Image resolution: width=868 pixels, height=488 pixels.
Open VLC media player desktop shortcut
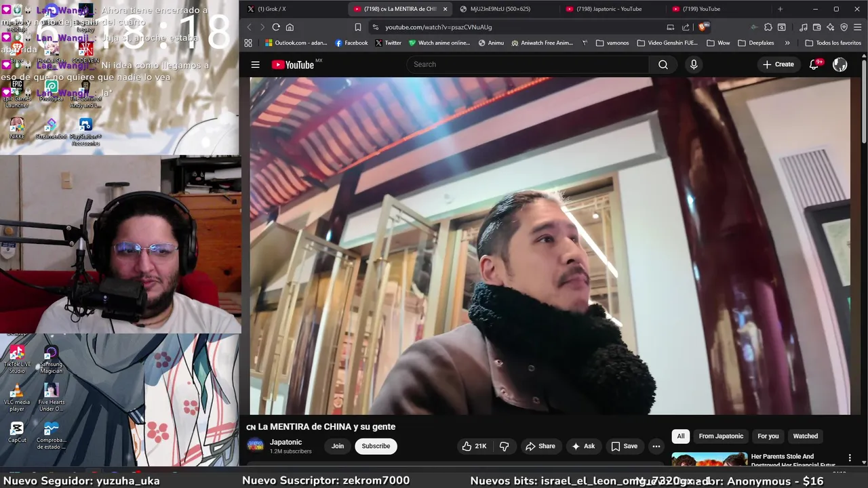tap(17, 398)
